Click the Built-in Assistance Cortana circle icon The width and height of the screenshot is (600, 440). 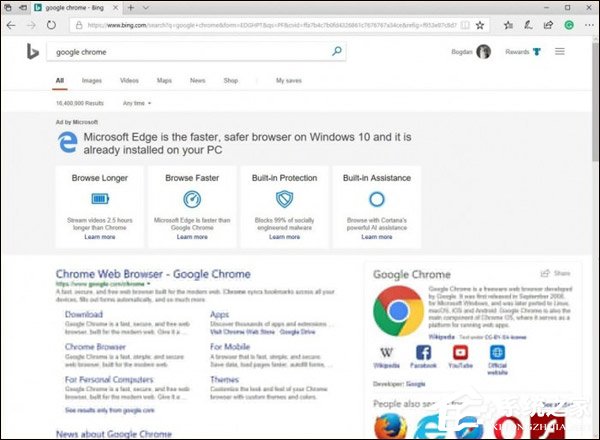pos(377,199)
